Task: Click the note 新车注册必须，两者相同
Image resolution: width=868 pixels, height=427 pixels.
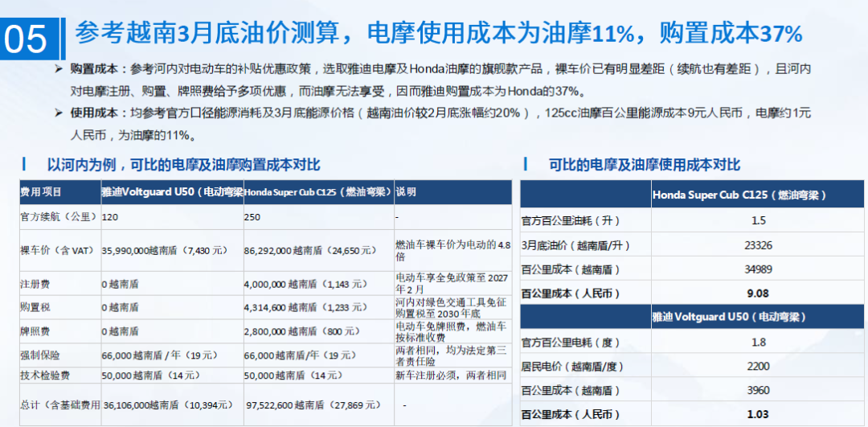Action: coord(451,376)
